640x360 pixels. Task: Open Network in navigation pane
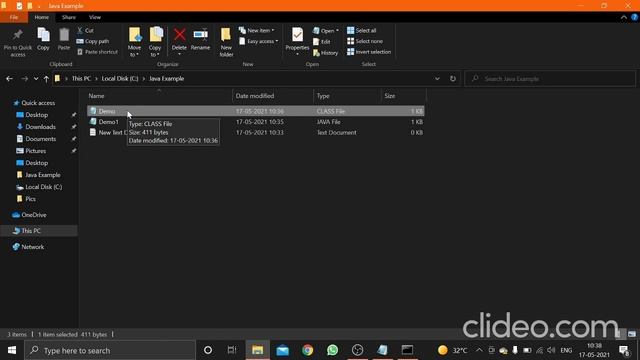pyautogui.click(x=33, y=247)
